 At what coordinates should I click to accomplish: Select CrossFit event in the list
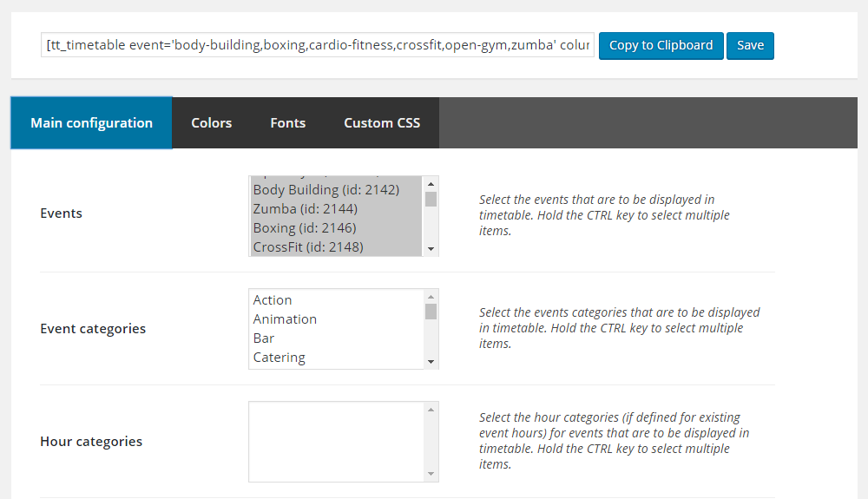click(x=308, y=247)
